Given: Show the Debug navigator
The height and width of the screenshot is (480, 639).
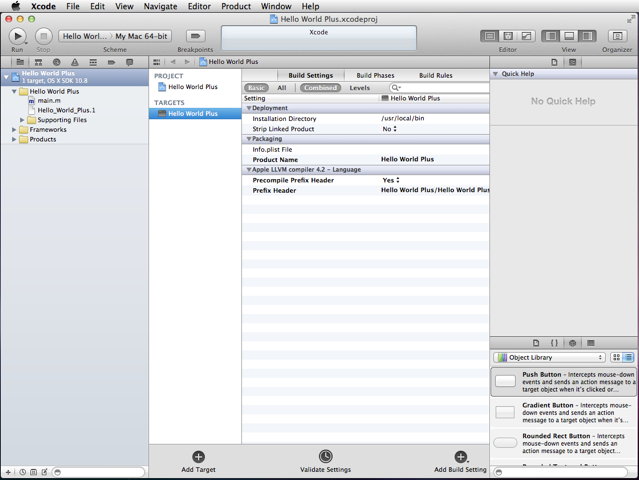Looking at the screenshot, I should 93,62.
